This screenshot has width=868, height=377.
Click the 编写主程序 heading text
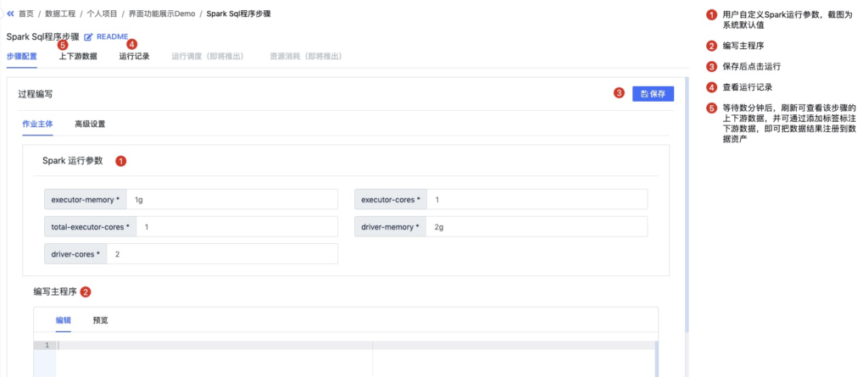pos(55,291)
